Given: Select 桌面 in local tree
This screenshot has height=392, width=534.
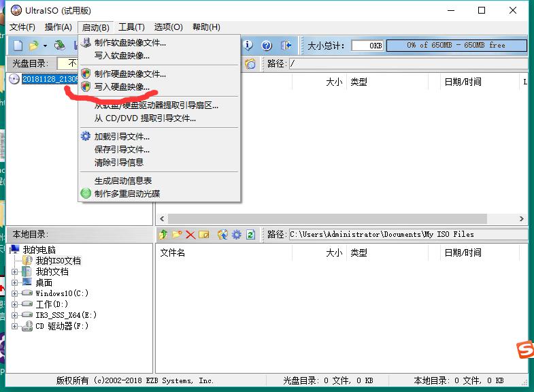Looking at the screenshot, I should [44, 282].
